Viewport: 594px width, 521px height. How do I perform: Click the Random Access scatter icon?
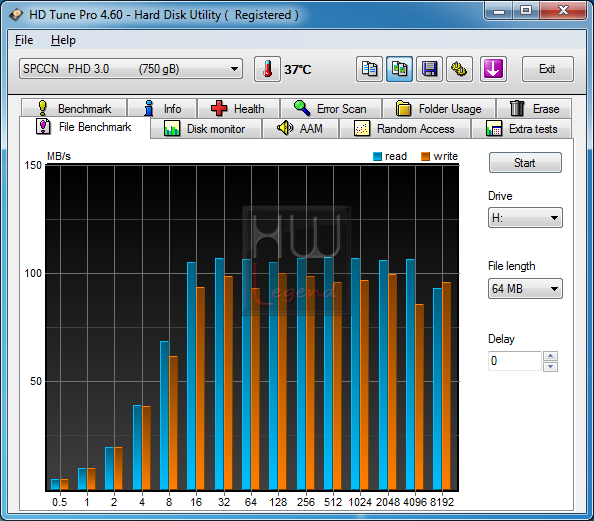(362, 128)
